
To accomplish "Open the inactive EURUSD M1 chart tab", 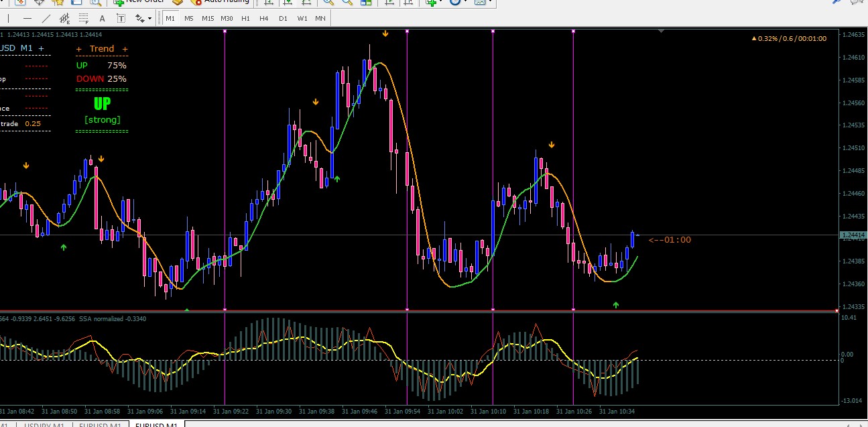I will (x=100, y=424).
